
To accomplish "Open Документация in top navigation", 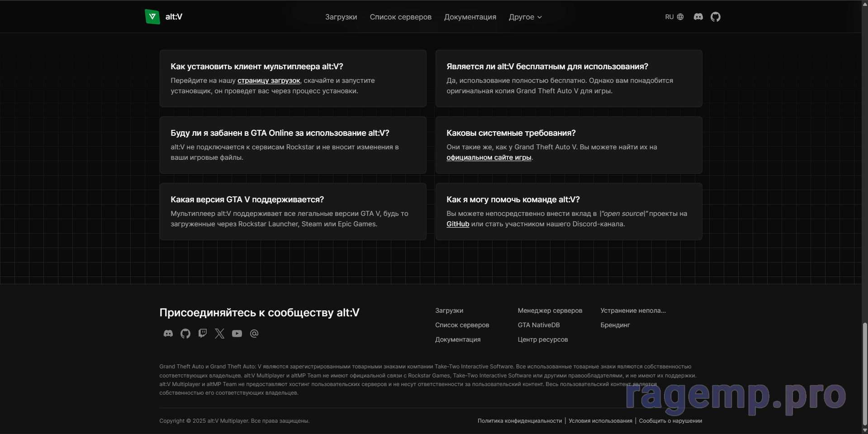I will (x=470, y=17).
